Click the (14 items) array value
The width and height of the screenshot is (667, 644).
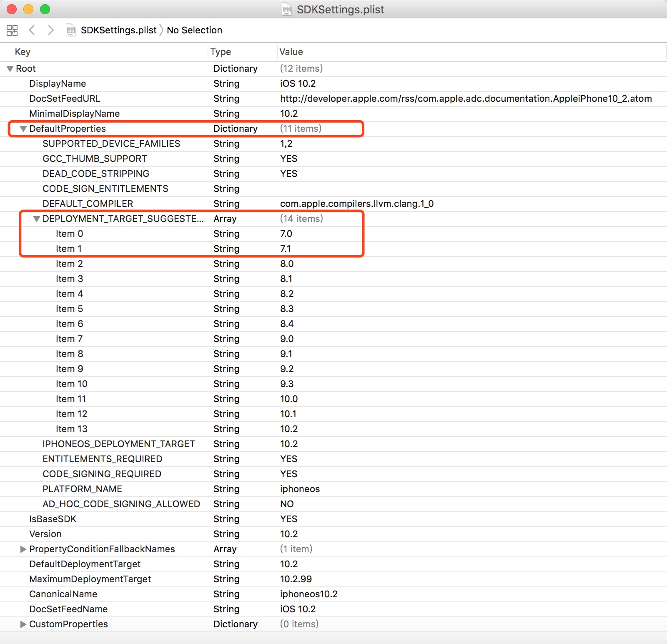(x=301, y=219)
